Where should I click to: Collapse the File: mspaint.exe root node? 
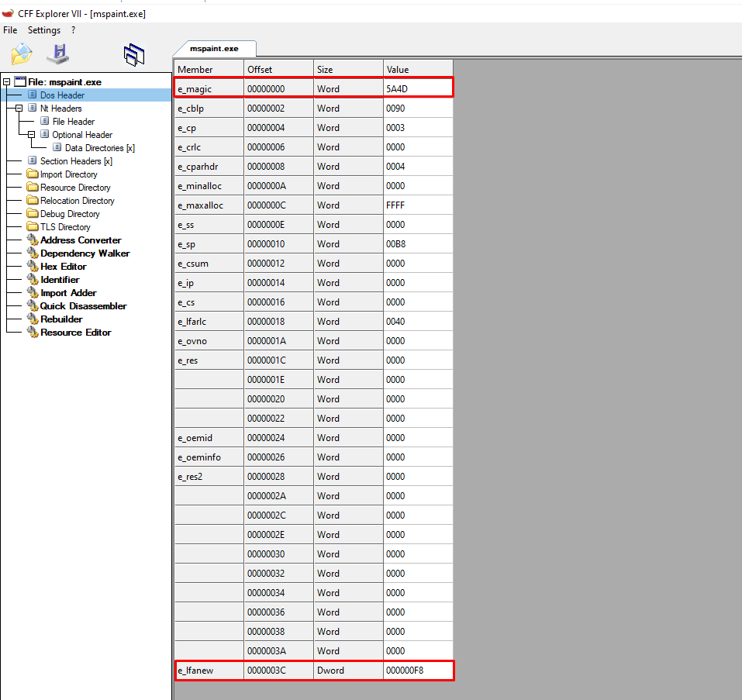coord(7,82)
